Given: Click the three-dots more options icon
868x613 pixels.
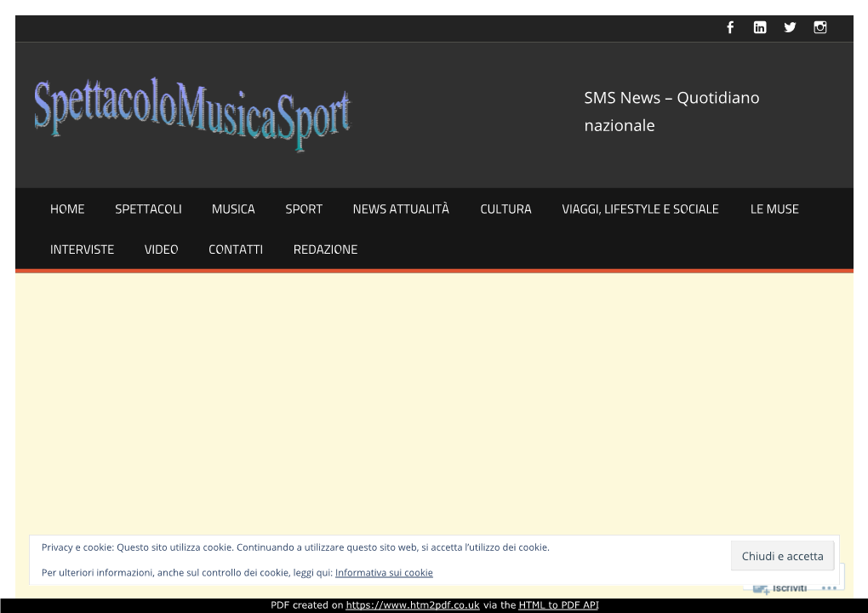Looking at the screenshot, I should [830, 588].
